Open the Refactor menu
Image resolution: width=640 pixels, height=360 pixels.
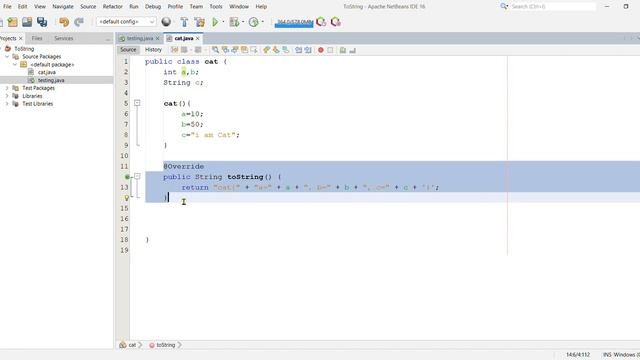112,7
